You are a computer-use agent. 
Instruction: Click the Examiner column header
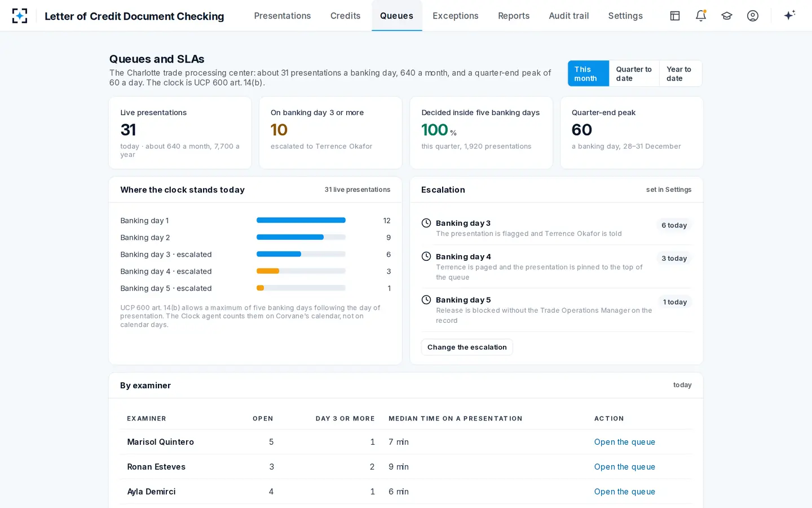147,419
